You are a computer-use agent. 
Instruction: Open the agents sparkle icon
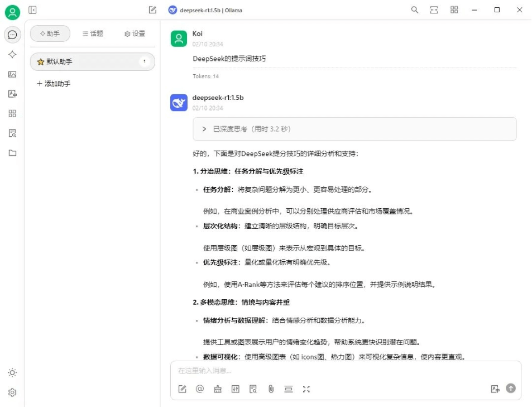[12, 54]
